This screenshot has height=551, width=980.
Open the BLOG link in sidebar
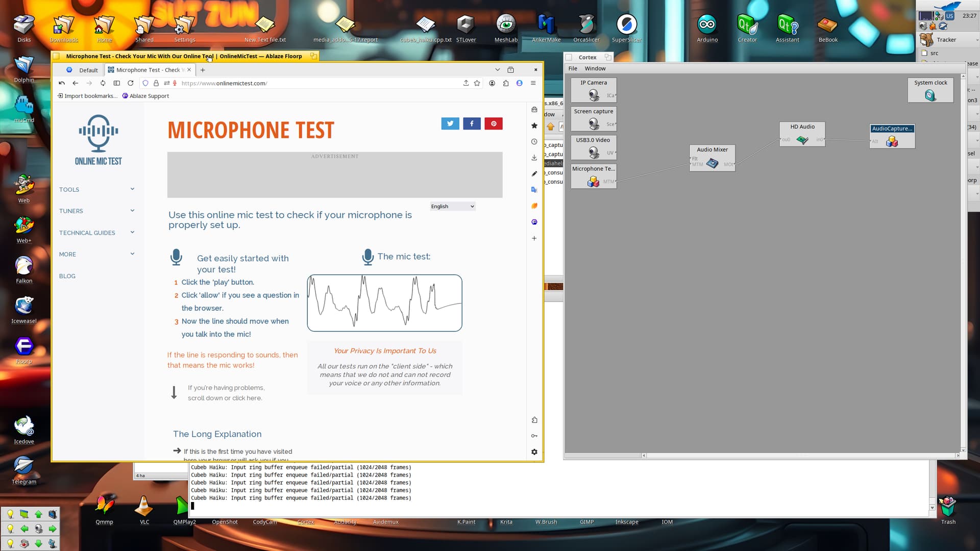click(67, 276)
